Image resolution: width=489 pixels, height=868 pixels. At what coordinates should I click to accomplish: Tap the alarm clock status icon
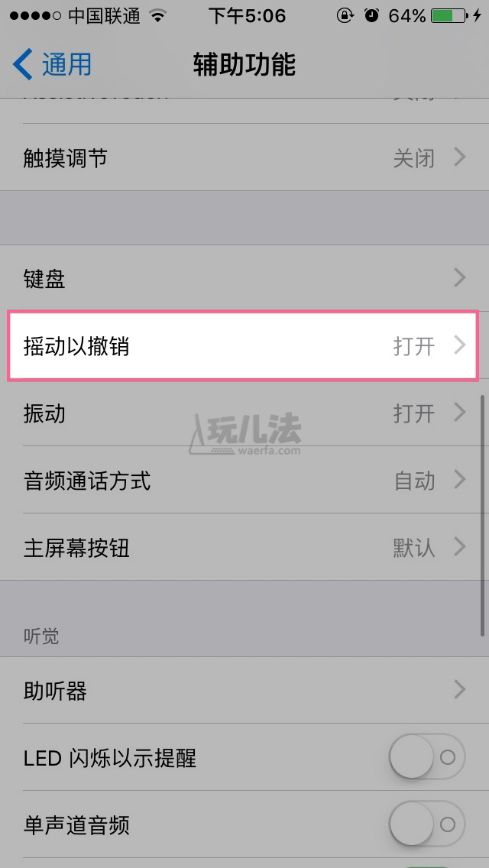[372, 15]
